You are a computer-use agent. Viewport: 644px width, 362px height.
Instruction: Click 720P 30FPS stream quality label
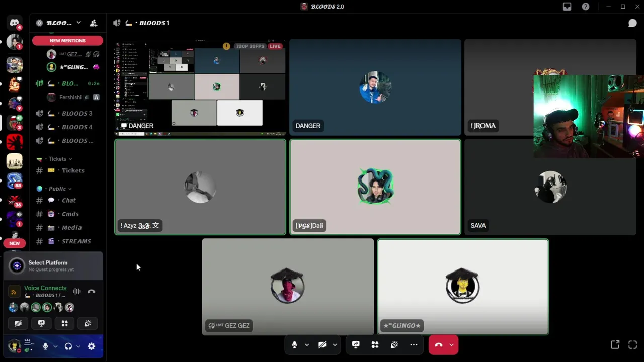[250, 46]
